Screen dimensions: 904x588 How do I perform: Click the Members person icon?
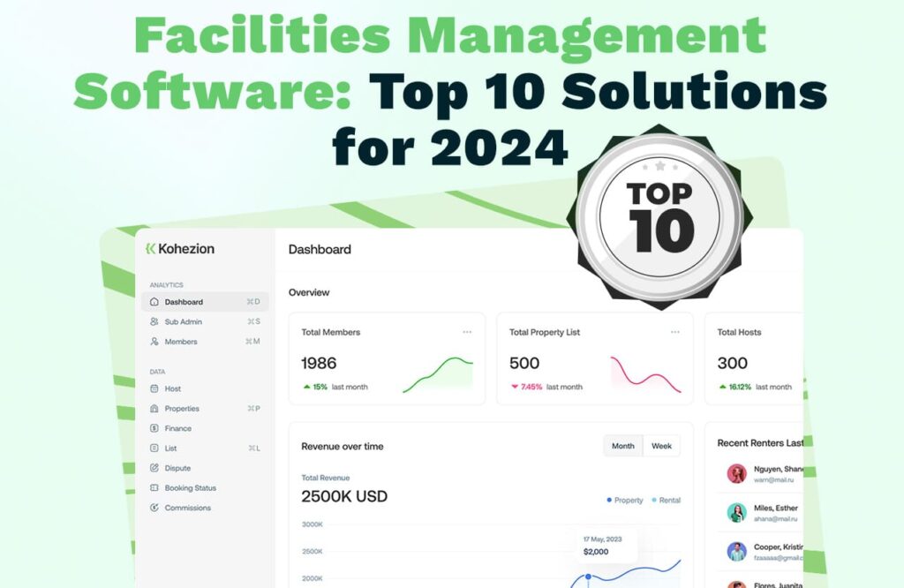(x=154, y=342)
